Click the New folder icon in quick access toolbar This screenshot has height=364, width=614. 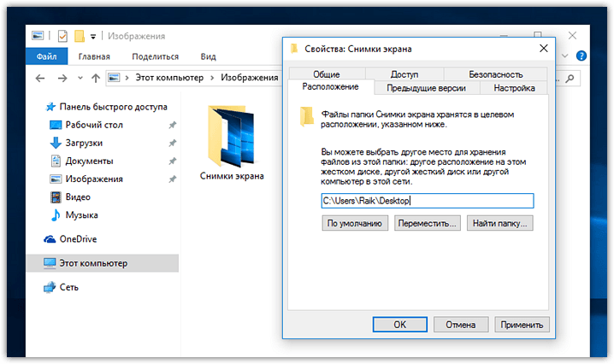click(80, 36)
